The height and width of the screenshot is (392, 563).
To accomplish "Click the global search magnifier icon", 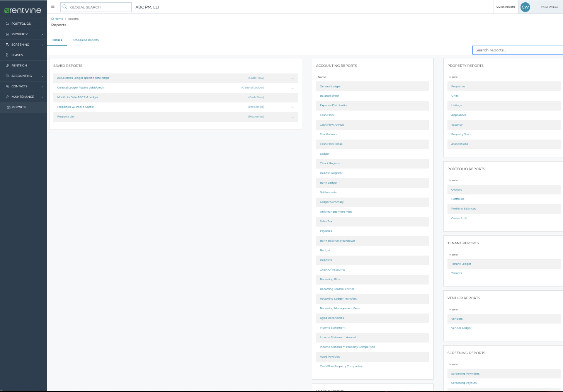I will tap(65, 7).
